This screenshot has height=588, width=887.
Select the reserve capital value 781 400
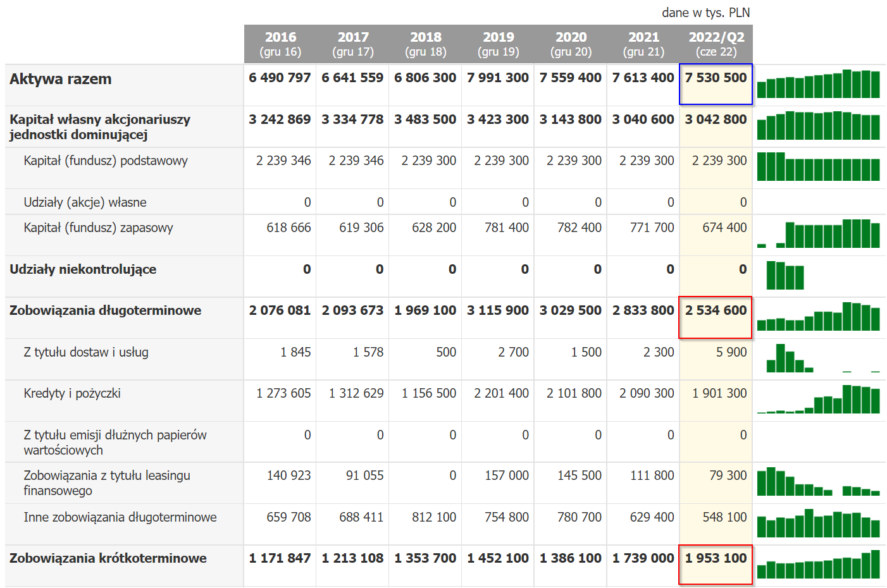click(507, 228)
